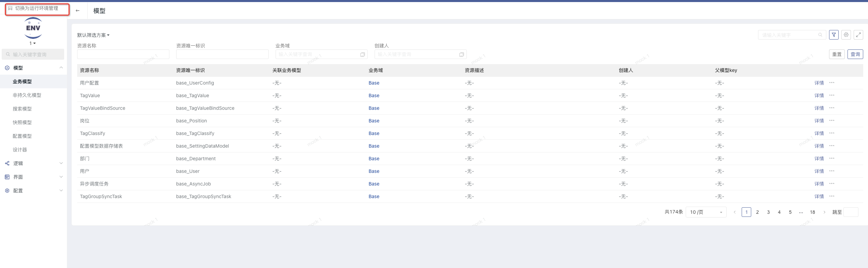
Task: Open more actions for TagGroupSyncTask row
Action: pos(832,196)
